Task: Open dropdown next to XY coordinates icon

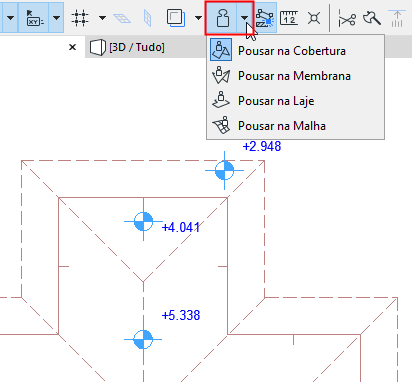Action: click(x=56, y=18)
